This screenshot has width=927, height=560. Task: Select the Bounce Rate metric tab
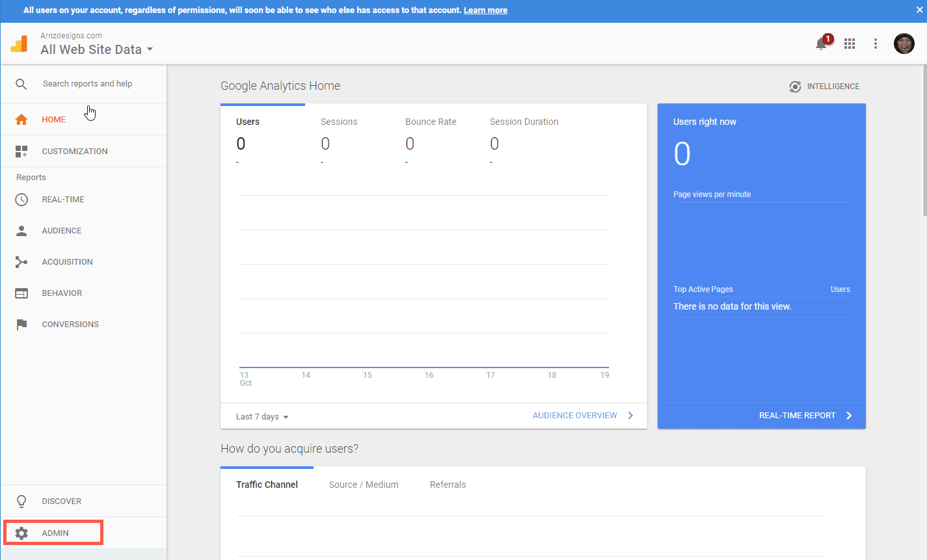click(x=431, y=122)
